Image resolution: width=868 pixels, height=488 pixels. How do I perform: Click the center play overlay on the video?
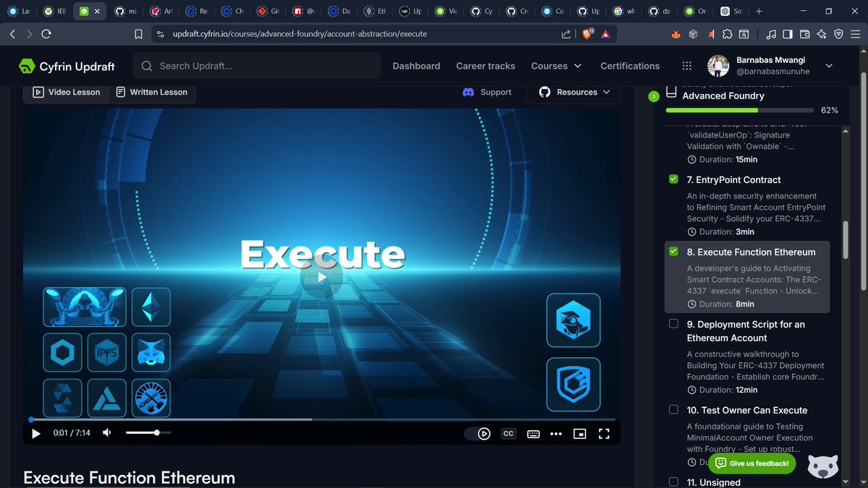click(322, 276)
